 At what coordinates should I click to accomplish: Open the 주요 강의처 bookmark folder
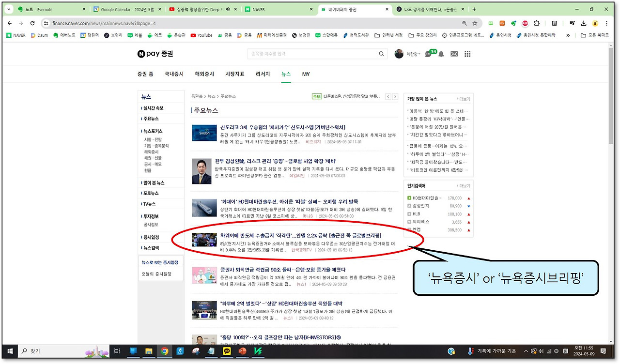pyautogui.click(x=423, y=35)
